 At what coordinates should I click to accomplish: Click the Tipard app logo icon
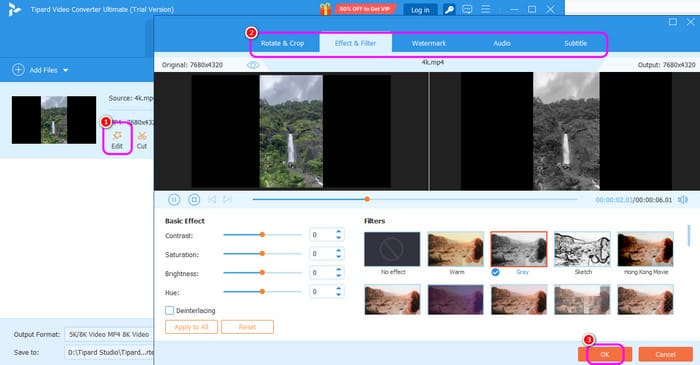14,9
